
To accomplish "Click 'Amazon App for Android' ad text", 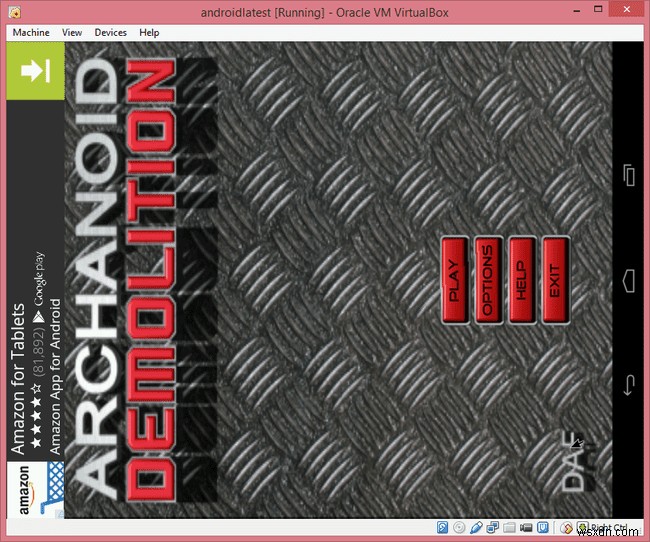I will (56, 377).
